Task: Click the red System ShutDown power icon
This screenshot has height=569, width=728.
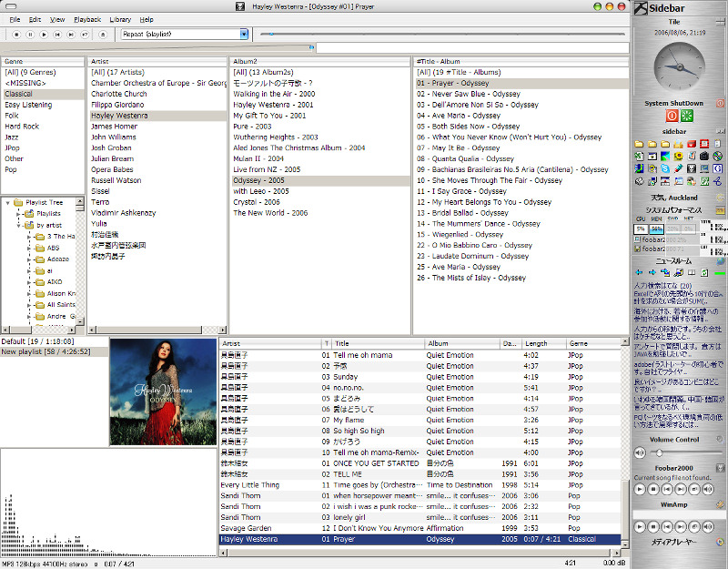Action: pyautogui.click(x=672, y=116)
